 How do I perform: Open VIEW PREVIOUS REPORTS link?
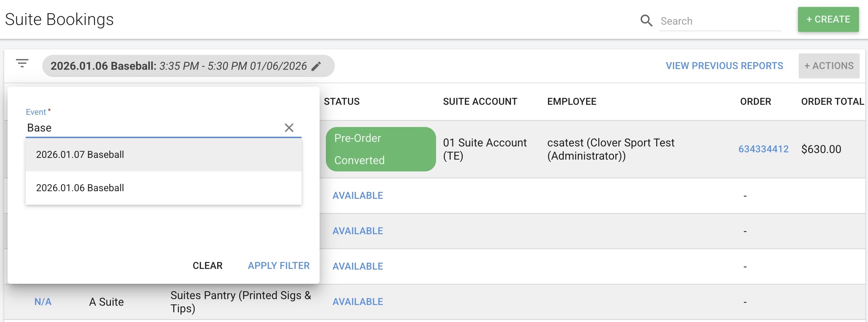click(x=724, y=66)
